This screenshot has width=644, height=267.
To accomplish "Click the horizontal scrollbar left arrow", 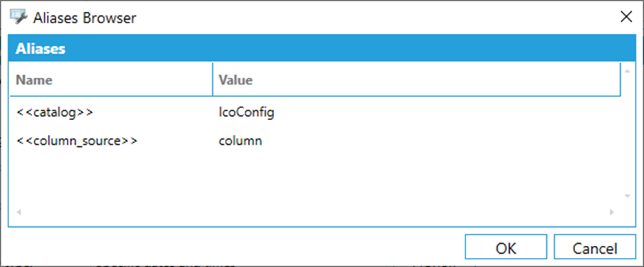I will (18, 212).
